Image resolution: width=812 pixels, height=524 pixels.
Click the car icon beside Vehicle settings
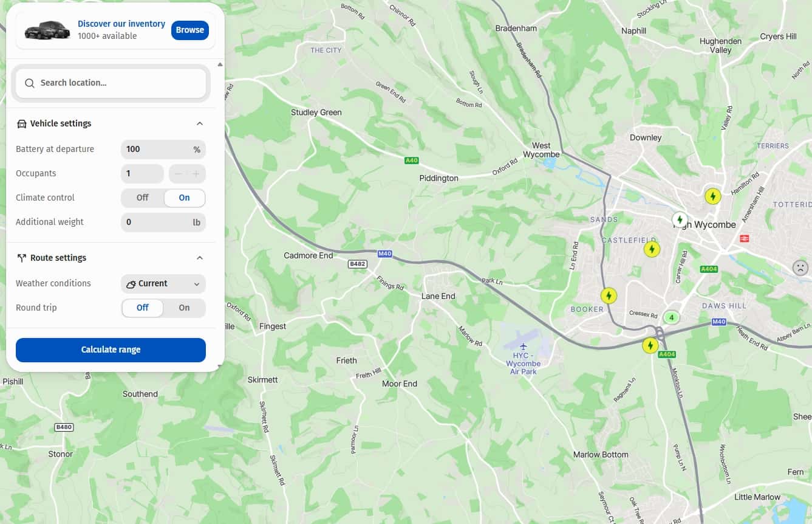[22, 124]
